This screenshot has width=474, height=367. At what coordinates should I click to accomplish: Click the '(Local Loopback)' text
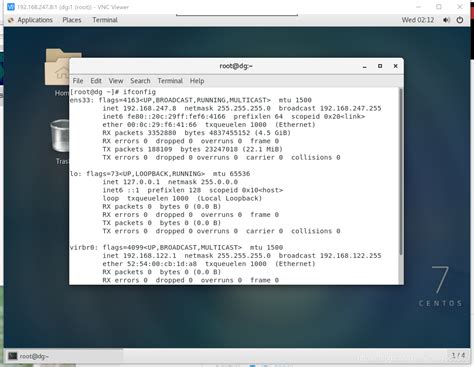click(229, 199)
